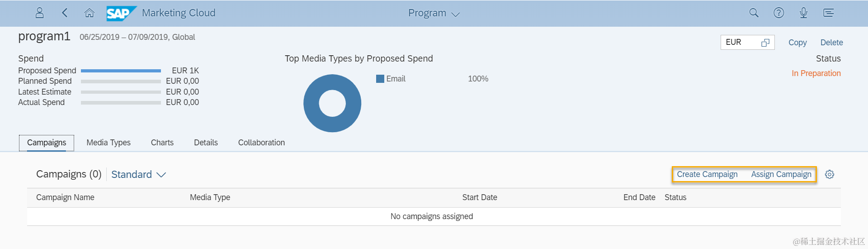The image size is (868, 249).
Task: Select the Collaboration tab
Action: pyautogui.click(x=261, y=143)
